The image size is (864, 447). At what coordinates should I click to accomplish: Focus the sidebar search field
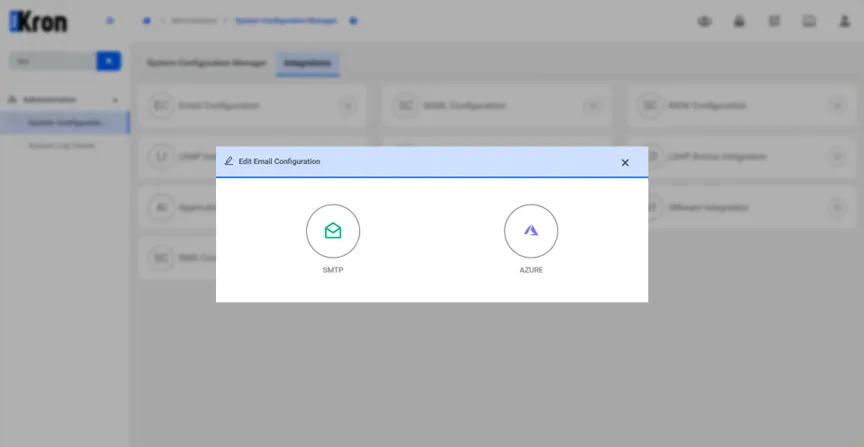pyautogui.click(x=53, y=61)
